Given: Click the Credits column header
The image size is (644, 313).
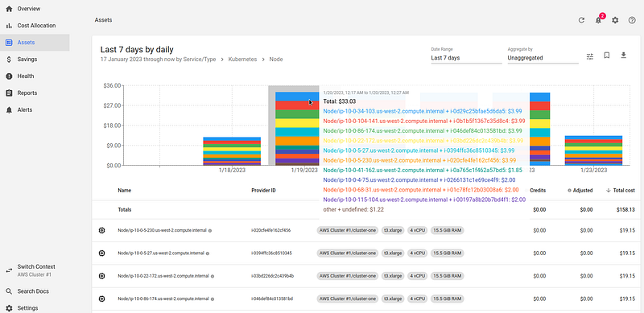Looking at the screenshot, I should 538,191.
